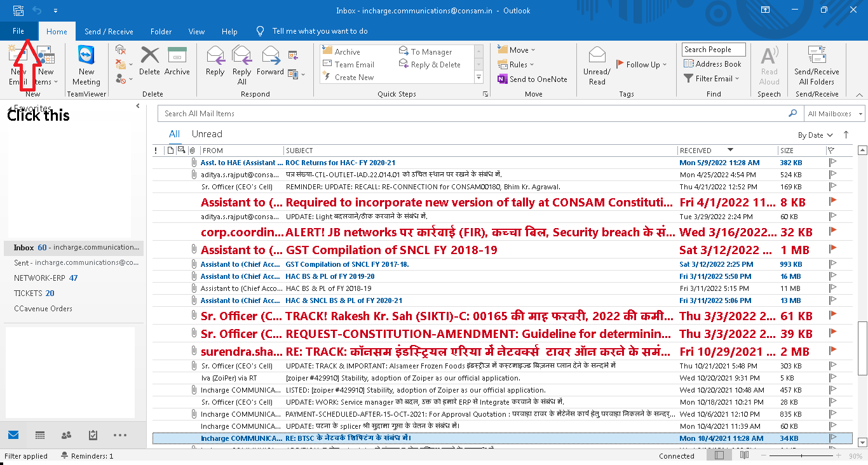Screen dimensions: 868x465
Task: Sort by the RECEIVED column header
Action: 728,151
